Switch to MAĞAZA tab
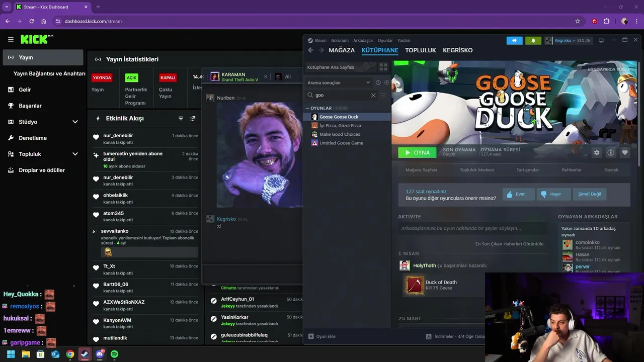The height and width of the screenshot is (362, 644). click(342, 50)
